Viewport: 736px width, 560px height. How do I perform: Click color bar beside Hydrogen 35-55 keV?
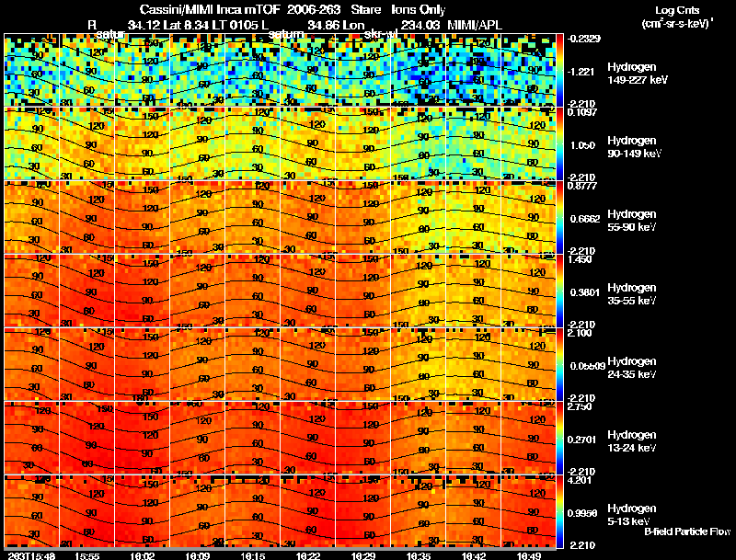pyautogui.click(x=559, y=291)
